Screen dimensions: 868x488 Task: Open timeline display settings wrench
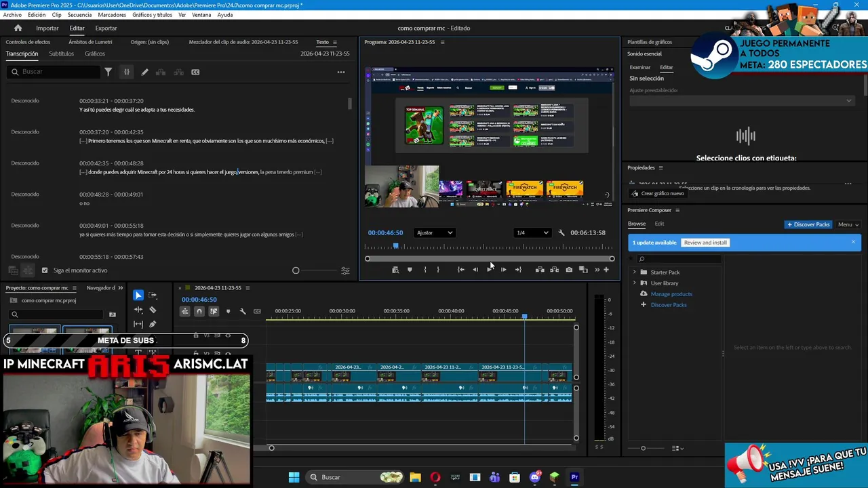pos(243,311)
